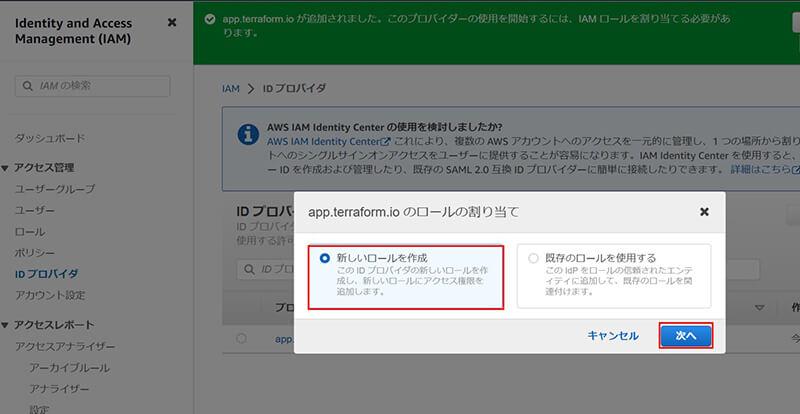Click the ID プロバイダ search field behind the dialog

click(x=265, y=269)
